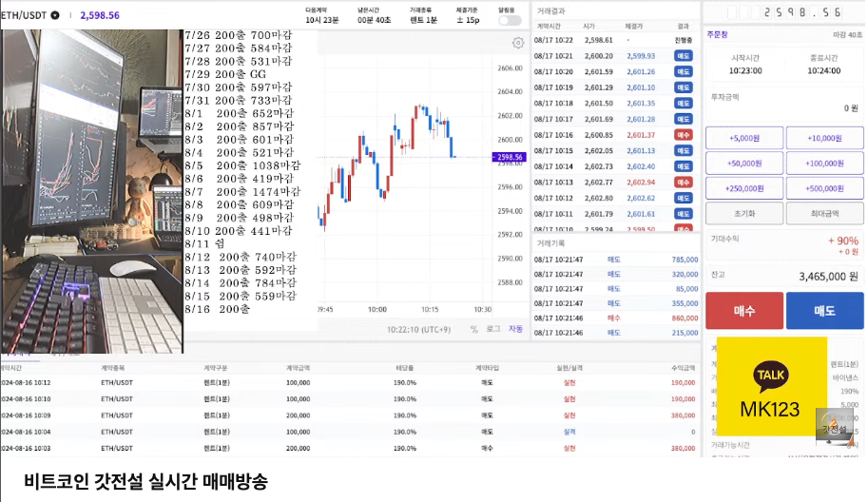The image size is (868, 502).
Task: Click the contract row dated 2024-08-16 10:12
Action: coord(349,382)
